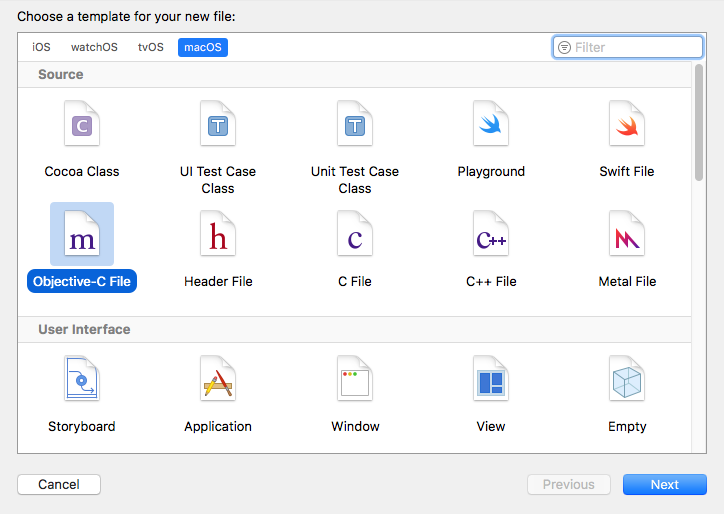Choose the Window template icon
Screen dimensions: 724x514
click(355, 381)
